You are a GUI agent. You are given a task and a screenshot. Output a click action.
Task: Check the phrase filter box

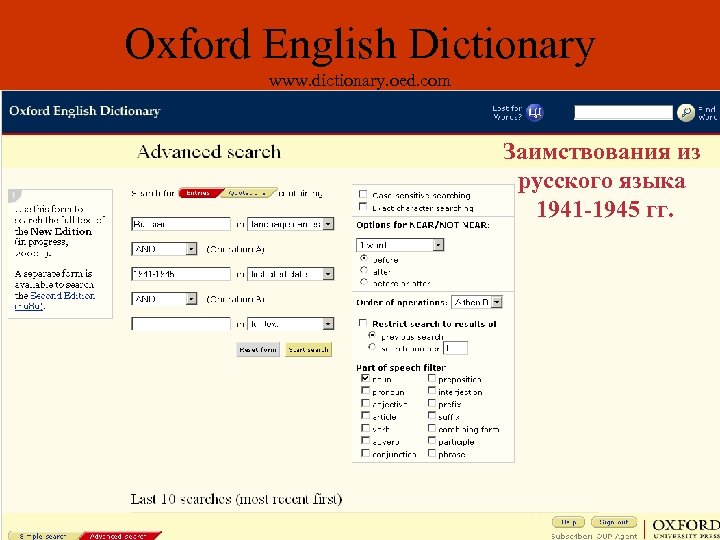click(x=432, y=453)
